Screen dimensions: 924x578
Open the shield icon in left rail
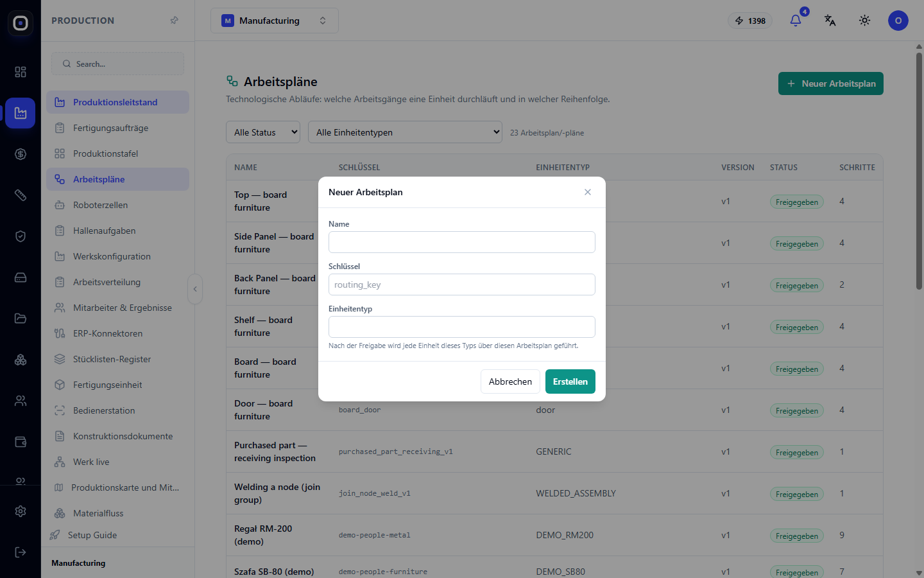coord(21,236)
